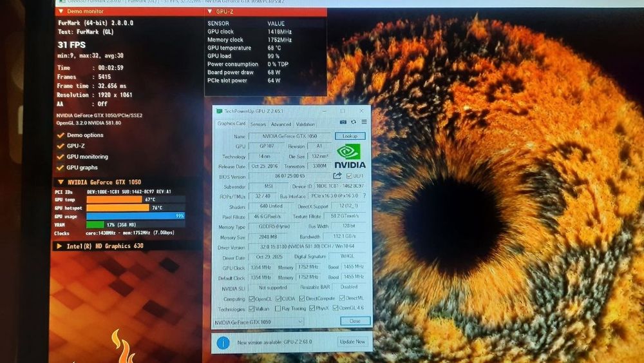Click the Resolution 1920 x 1061 text

click(x=95, y=95)
